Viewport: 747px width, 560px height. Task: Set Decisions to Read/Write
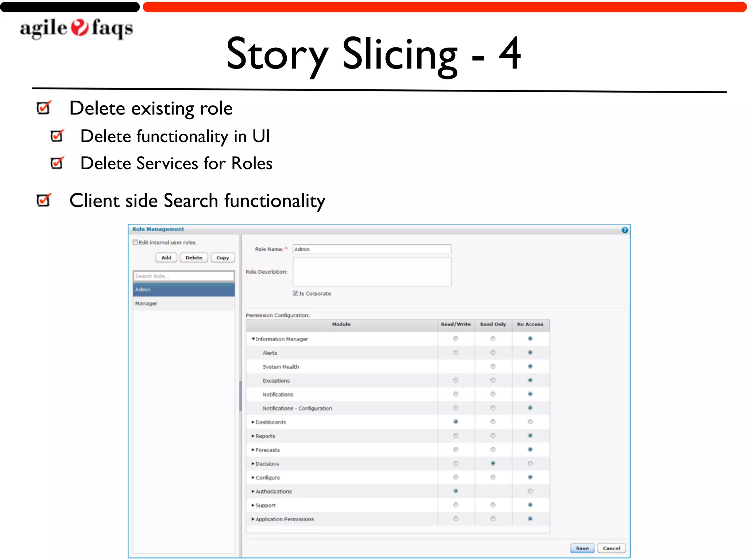(x=456, y=463)
